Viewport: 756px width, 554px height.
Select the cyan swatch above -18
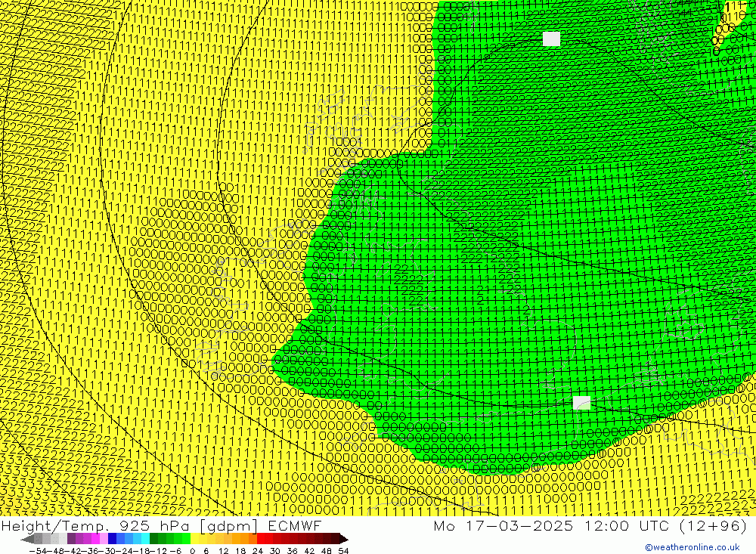coord(145,539)
